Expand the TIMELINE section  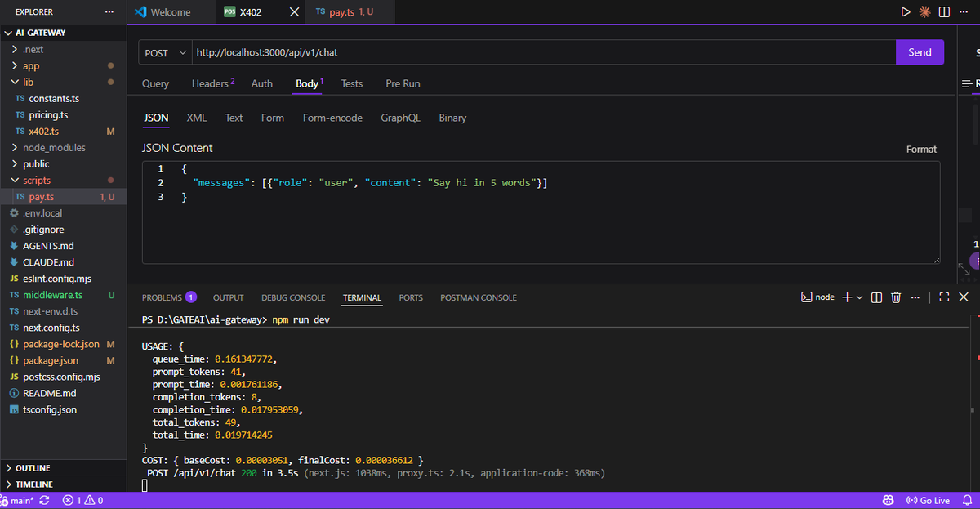[x=33, y=484]
